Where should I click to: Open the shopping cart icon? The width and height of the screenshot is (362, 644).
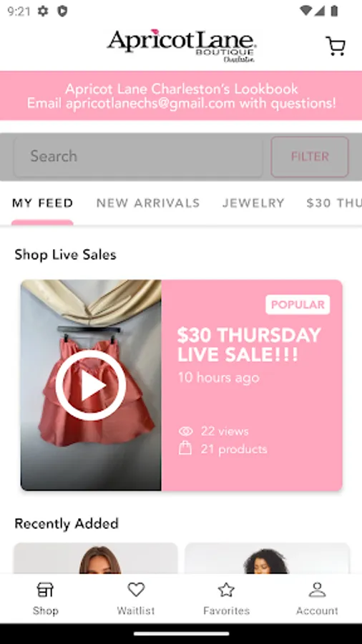coord(336,46)
